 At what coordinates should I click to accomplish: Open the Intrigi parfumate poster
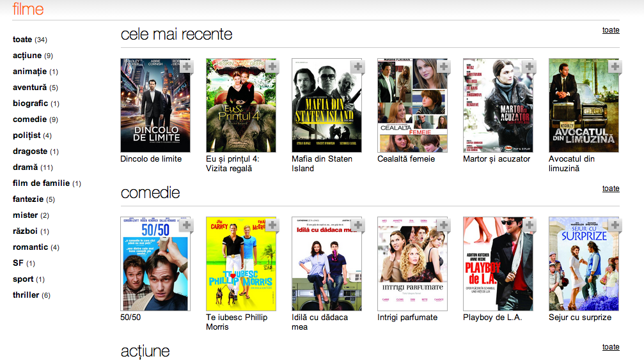[x=412, y=264]
